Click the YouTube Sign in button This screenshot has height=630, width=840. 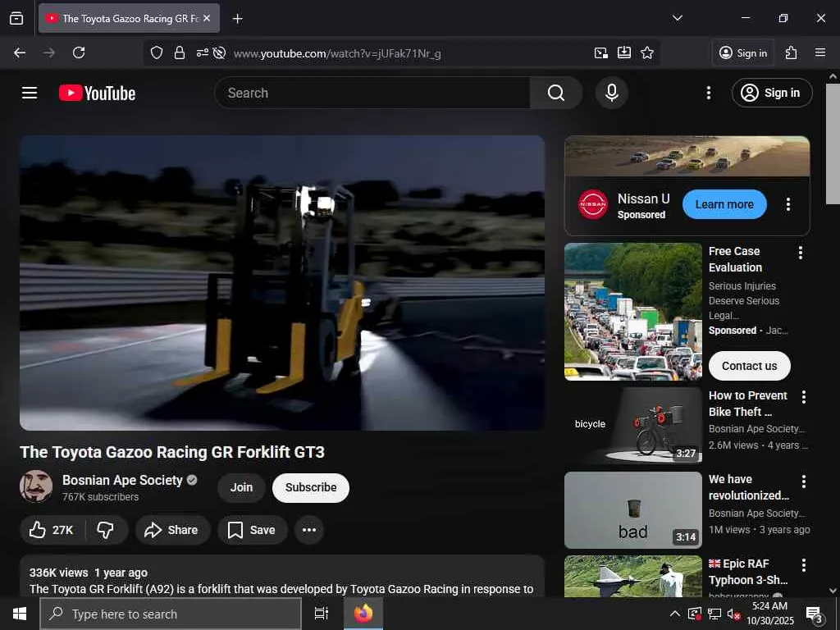click(772, 93)
